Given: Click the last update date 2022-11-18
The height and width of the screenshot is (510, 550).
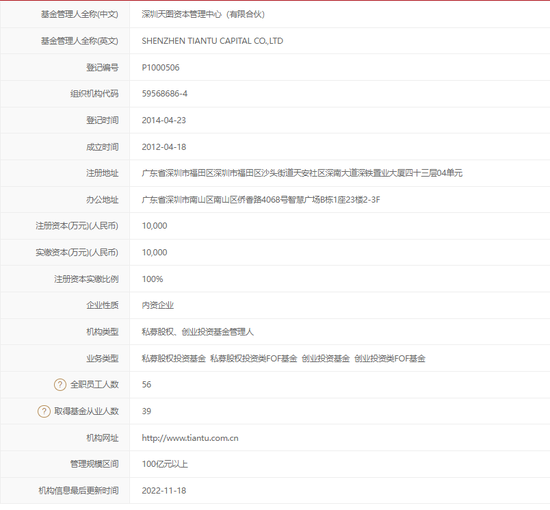Looking at the screenshot, I should coord(164,491).
